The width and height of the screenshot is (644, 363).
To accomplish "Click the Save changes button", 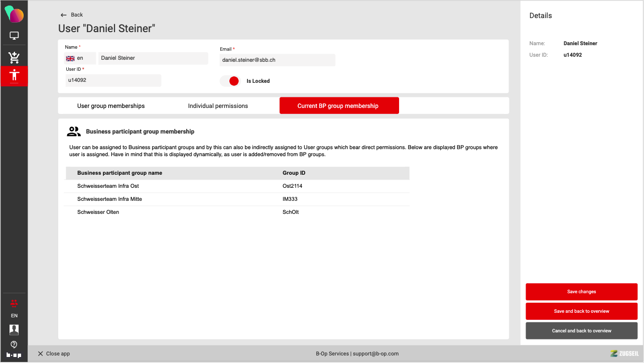I will pyautogui.click(x=581, y=292).
